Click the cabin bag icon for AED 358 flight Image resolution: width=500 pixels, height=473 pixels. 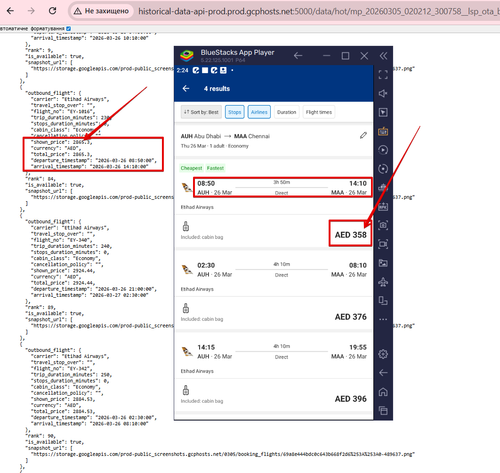(186, 226)
